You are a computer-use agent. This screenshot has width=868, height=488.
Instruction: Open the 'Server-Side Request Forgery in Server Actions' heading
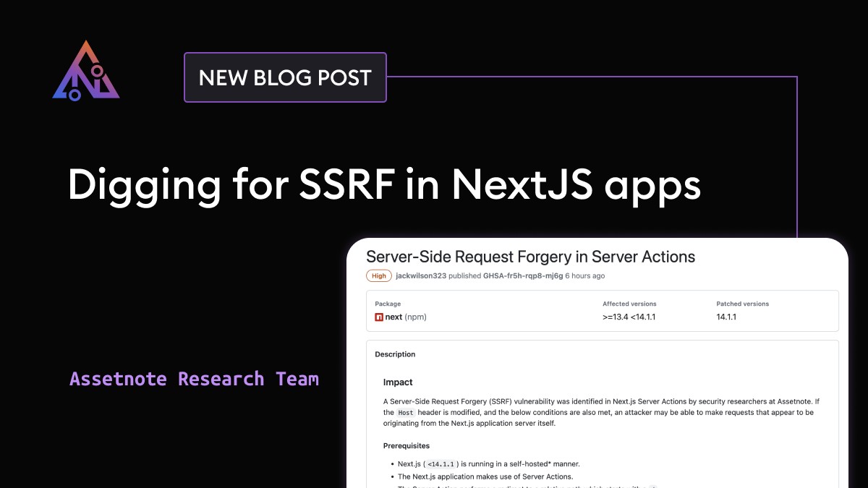(x=530, y=257)
